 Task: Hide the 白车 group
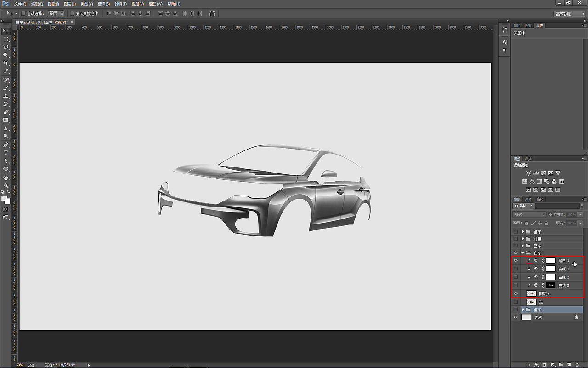[x=515, y=253]
